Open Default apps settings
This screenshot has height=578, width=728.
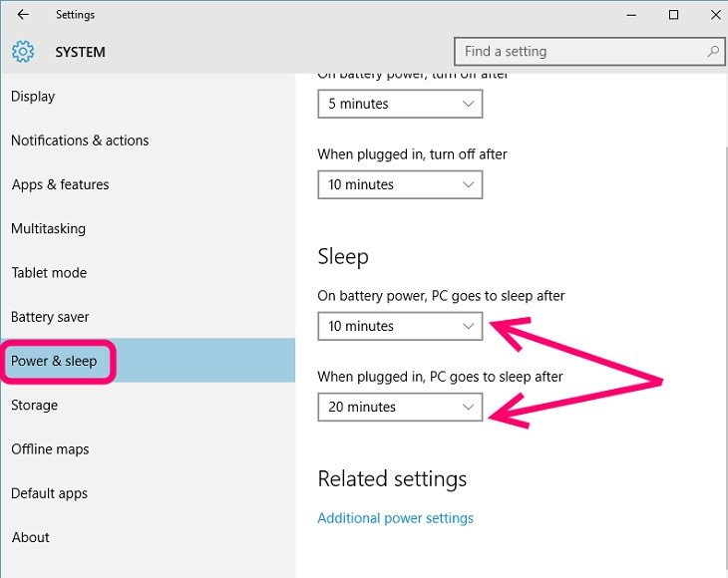pos(49,493)
